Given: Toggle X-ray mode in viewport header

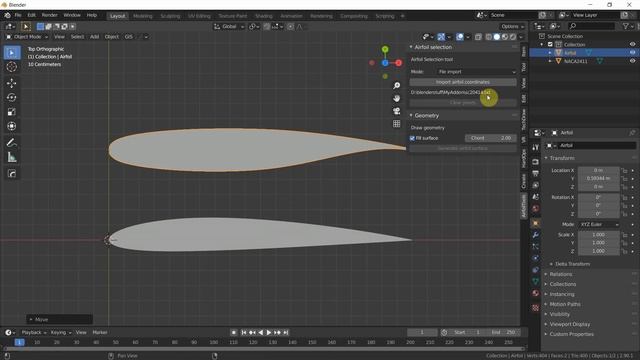Looking at the screenshot, I should click(478, 37).
